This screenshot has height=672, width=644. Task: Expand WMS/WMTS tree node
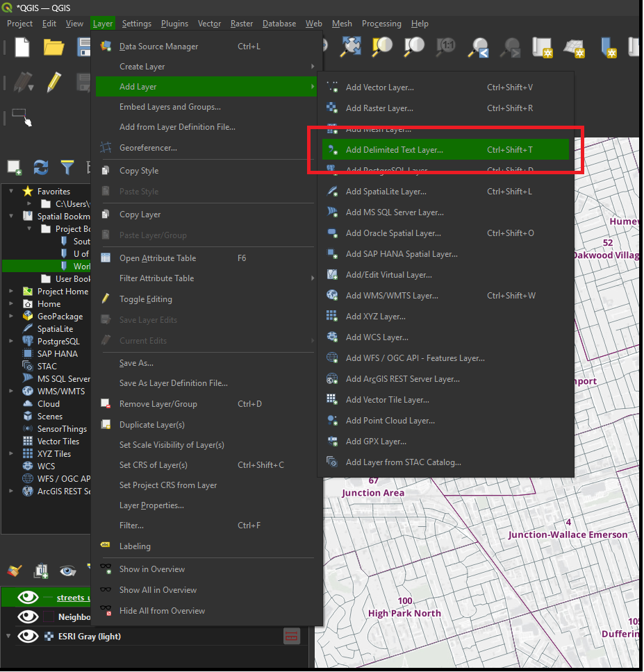11,391
